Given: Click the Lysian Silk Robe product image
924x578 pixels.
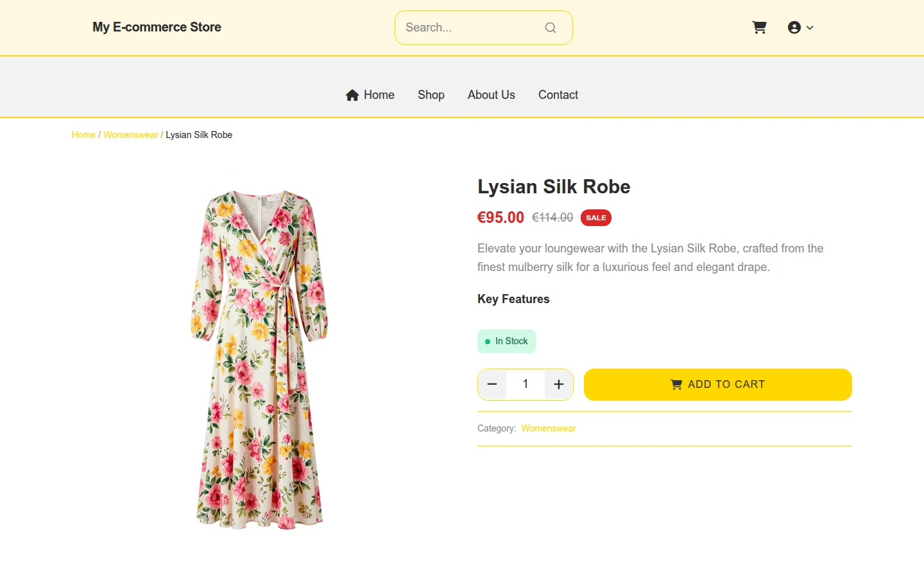Looking at the screenshot, I should point(259,360).
